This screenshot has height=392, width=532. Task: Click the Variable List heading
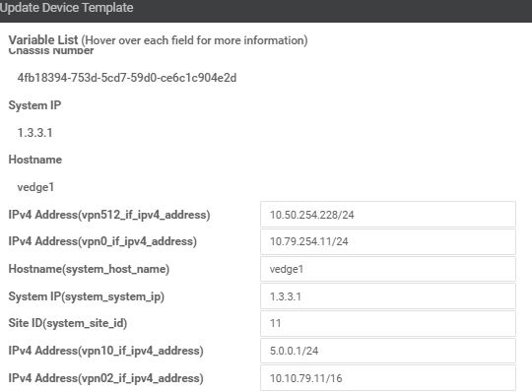pyautogui.click(x=43, y=40)
